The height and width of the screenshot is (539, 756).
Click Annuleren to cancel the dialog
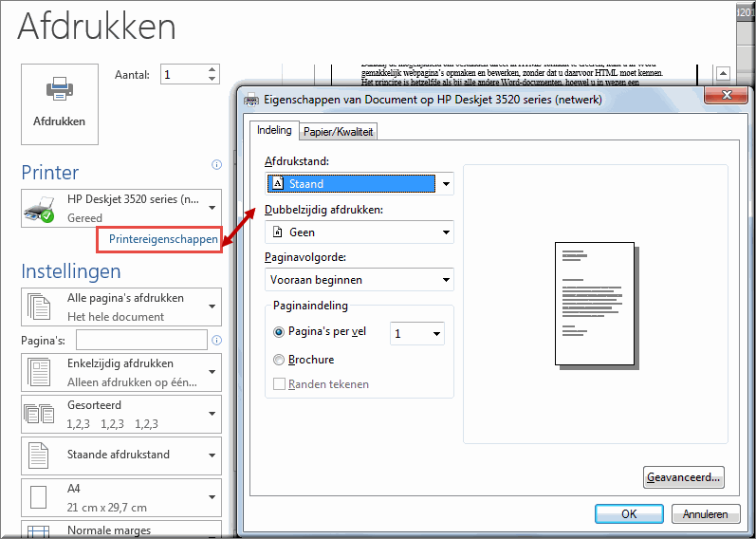[x=706, y=514]
